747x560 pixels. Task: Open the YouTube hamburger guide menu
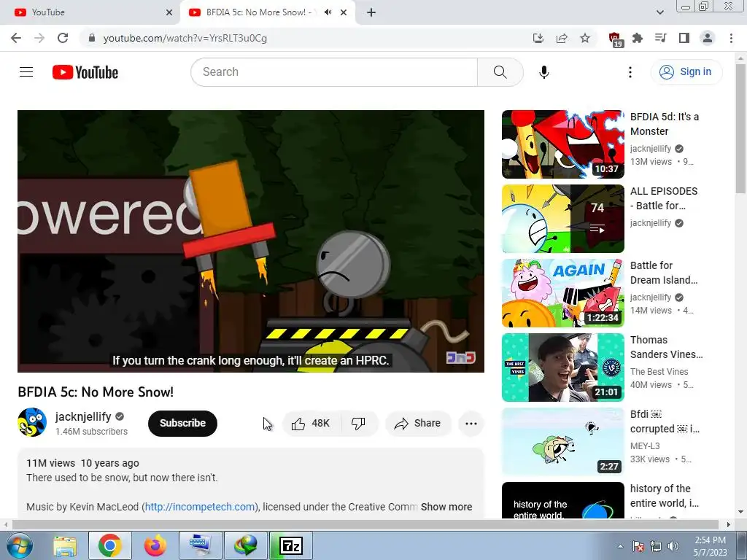26,72
